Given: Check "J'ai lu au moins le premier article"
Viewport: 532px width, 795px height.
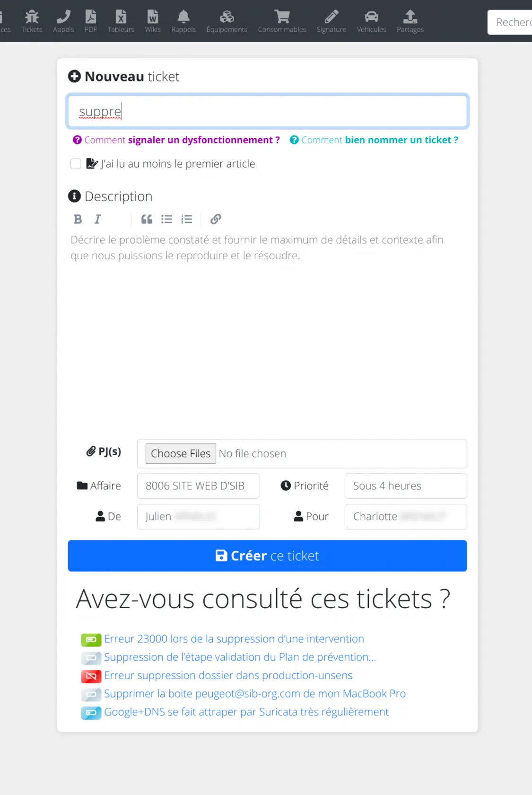Looking at the screenshot, I should (x=76, y=164).
